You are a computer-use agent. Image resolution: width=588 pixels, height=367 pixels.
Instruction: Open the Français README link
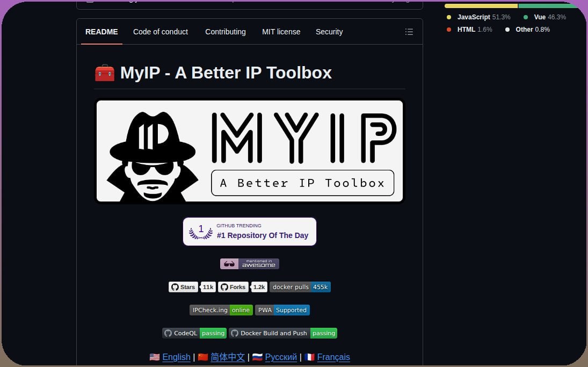click(333, 357)
